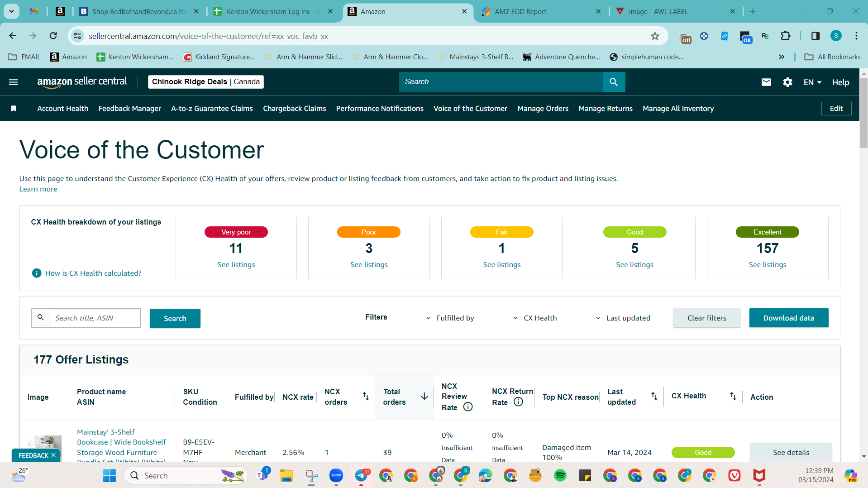Go back to previous page in browser
This screenshot has height=488, width=868.
[13, 36]
